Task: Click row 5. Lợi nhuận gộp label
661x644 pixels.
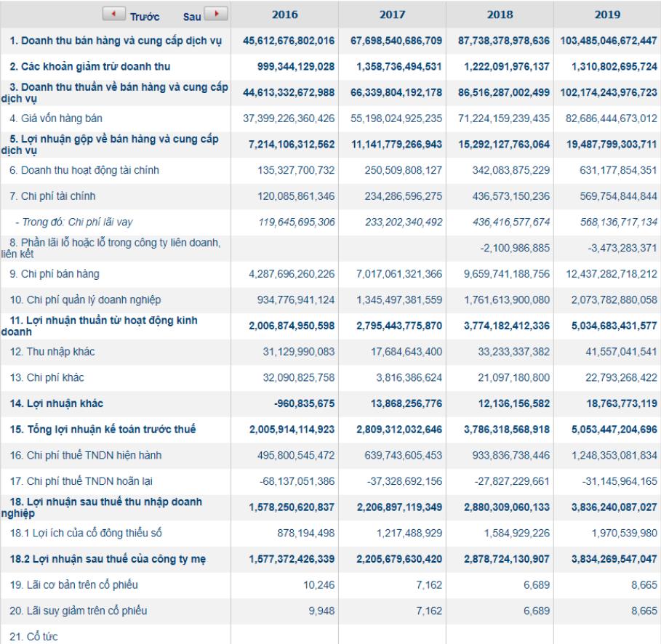Action: [x=110, y=145]
